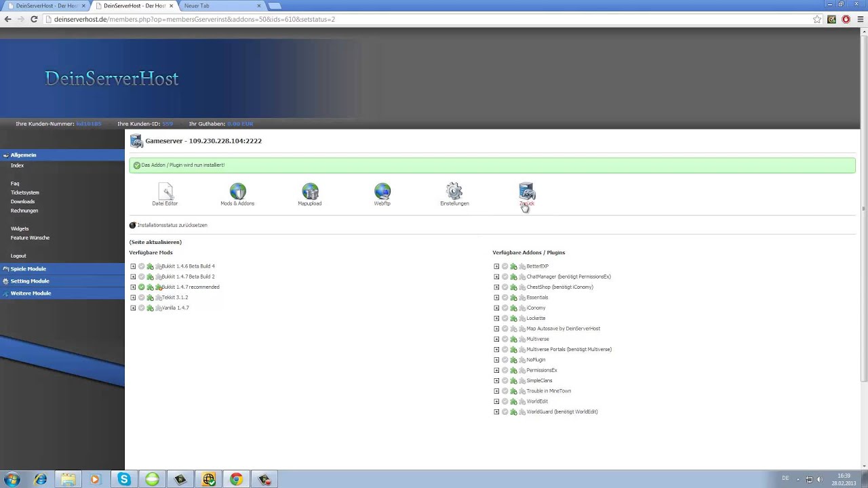The image size is (868, 488).
Task: Click the Zurück server icon
Action: point(527,191)
